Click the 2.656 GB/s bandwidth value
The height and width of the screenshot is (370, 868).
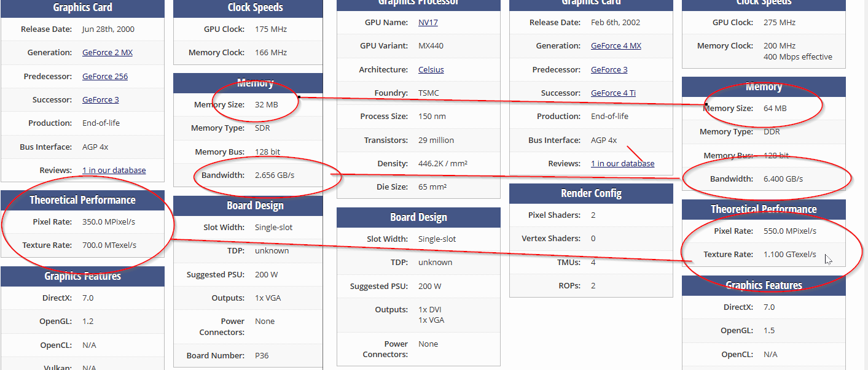coord(275,175)
